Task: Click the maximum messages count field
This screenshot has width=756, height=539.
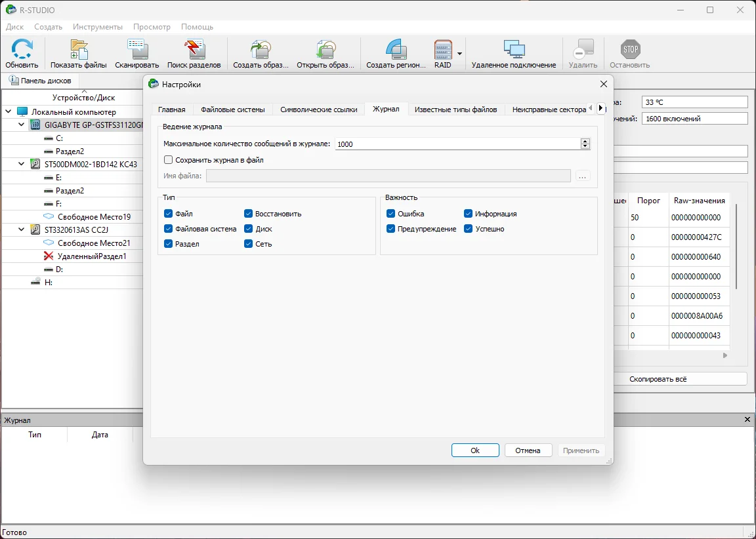Action: pos(457,144)
